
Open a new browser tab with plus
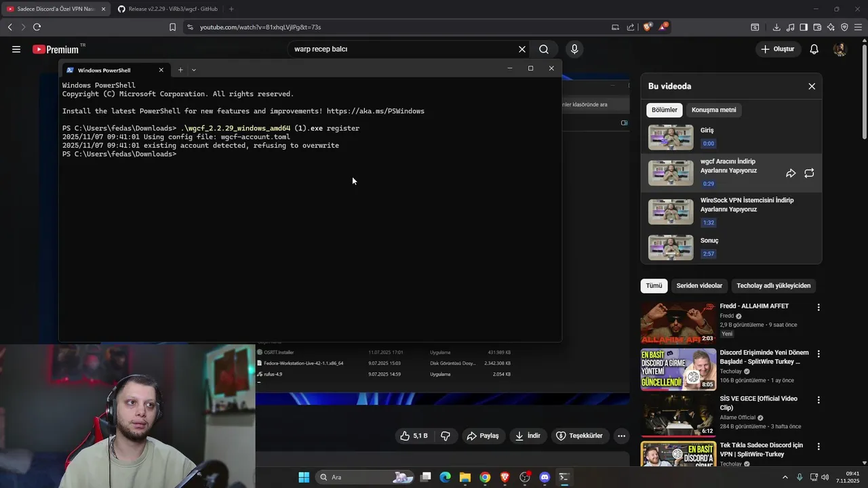click(x=231, y=9)
